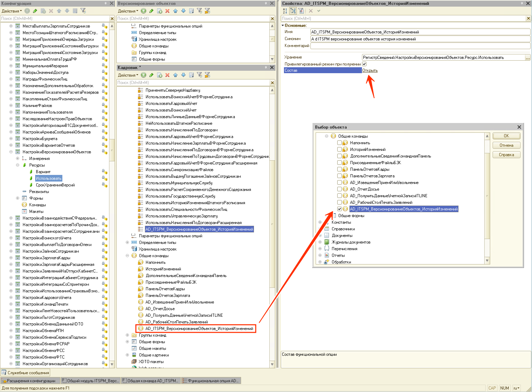
Task: Click ellipsis button of Хранение field
Action: coord(527,57)
